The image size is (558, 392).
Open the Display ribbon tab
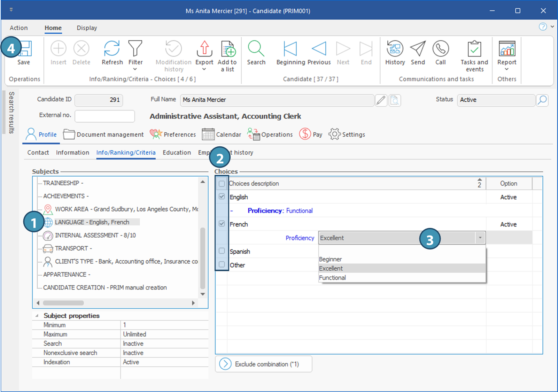pos(87,28)
